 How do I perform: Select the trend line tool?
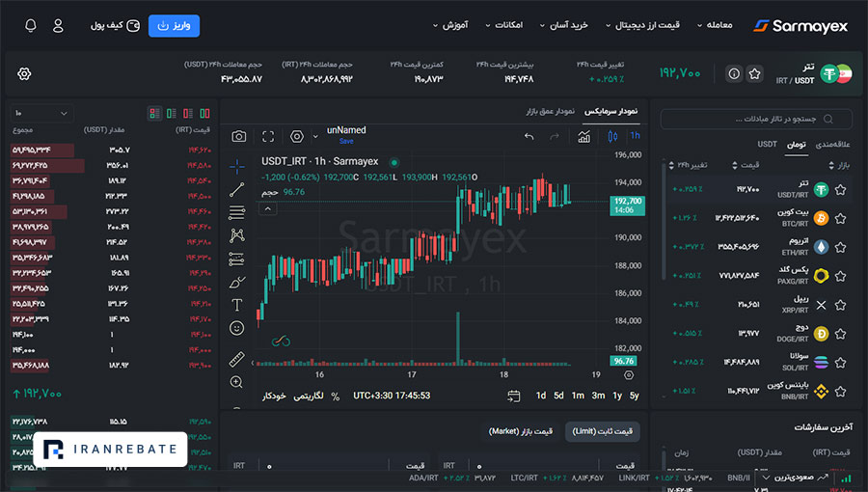[x=237, y=189]
